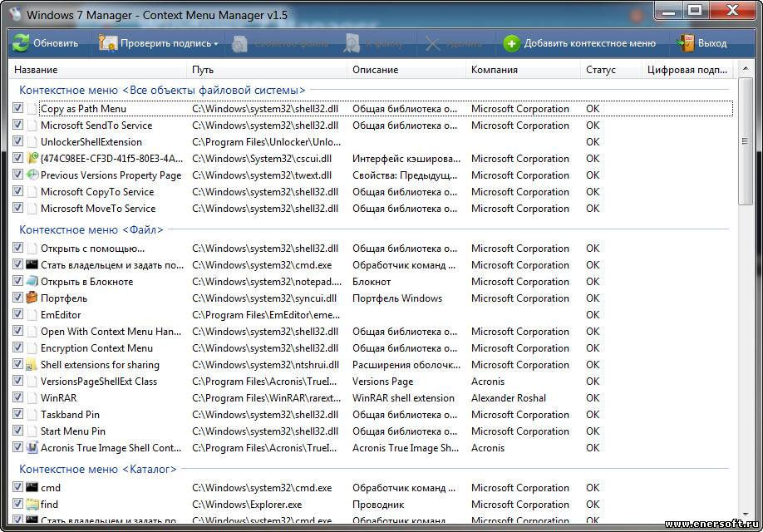
Task: Uncheck the Previous Versions Property Page checkbox
Action: click(18, 175)
